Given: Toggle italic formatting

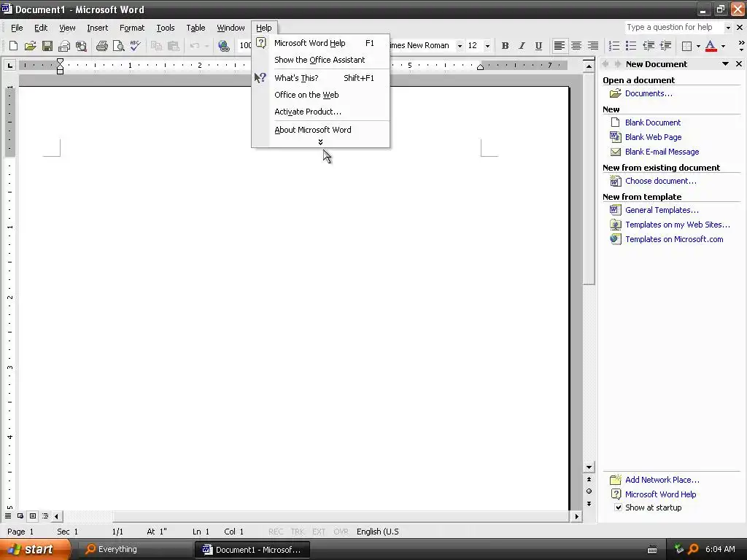Looking at the screenshot, I should pyautogui.click(x=522, y=46).
